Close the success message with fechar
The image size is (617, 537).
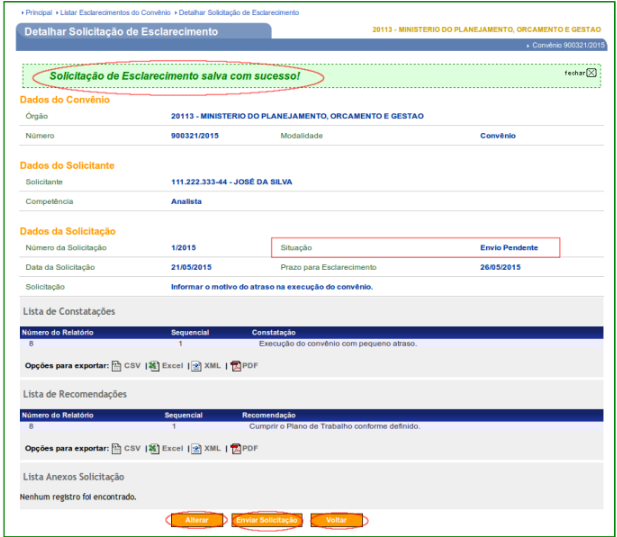pyautogui.click(x=581, y=73)
